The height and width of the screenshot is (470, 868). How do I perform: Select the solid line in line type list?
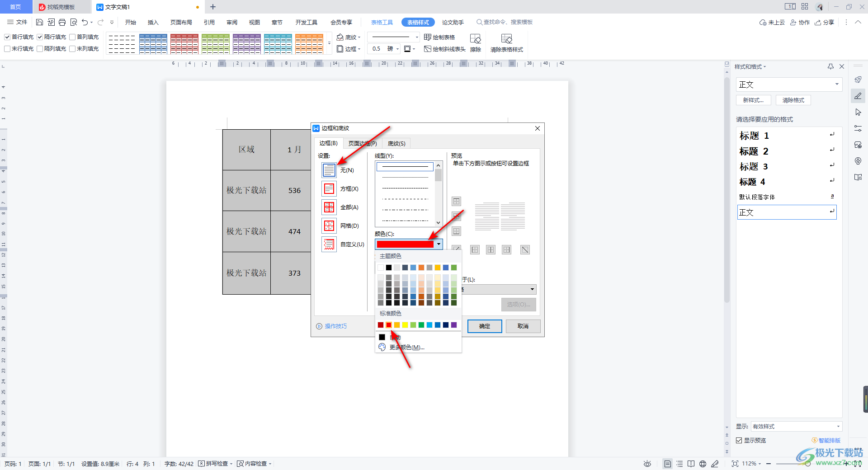point(405,167)
